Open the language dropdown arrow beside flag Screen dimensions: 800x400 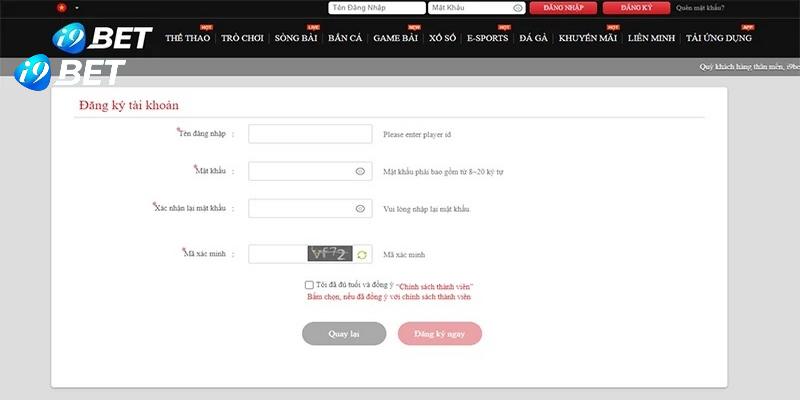(x=77, y=8)
